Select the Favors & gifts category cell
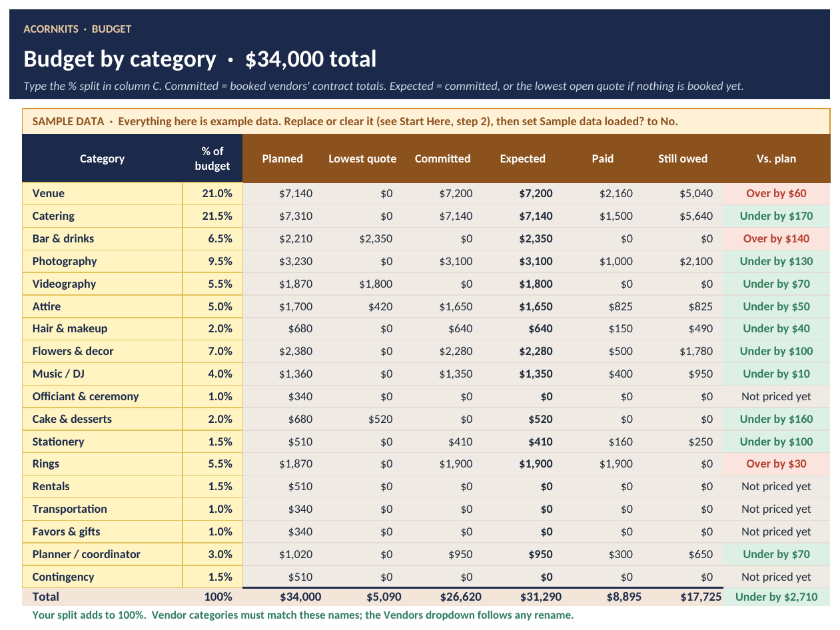 pos(103,531)
